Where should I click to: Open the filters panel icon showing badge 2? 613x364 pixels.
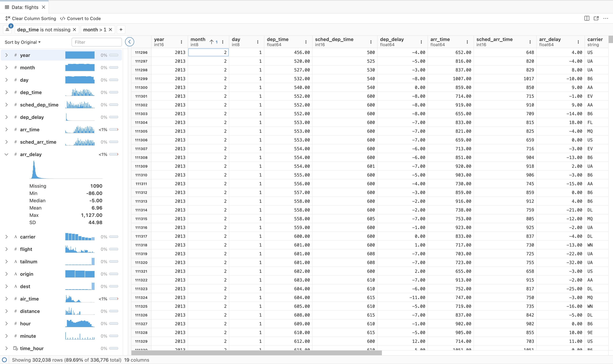[x=8, y=29]
